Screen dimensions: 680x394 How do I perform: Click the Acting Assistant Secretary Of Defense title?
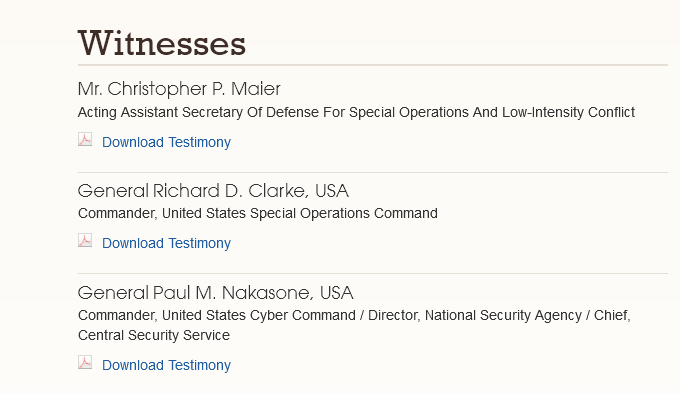(x=356, y=112)
